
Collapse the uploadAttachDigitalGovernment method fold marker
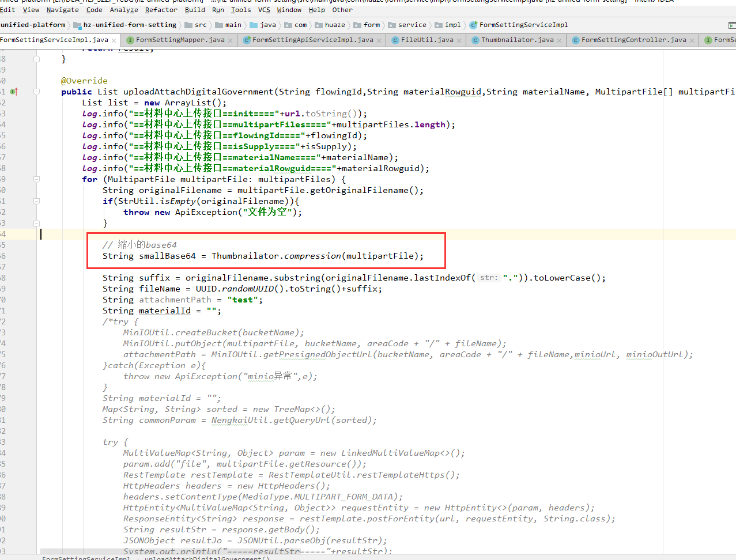click(x=36, y=92)
